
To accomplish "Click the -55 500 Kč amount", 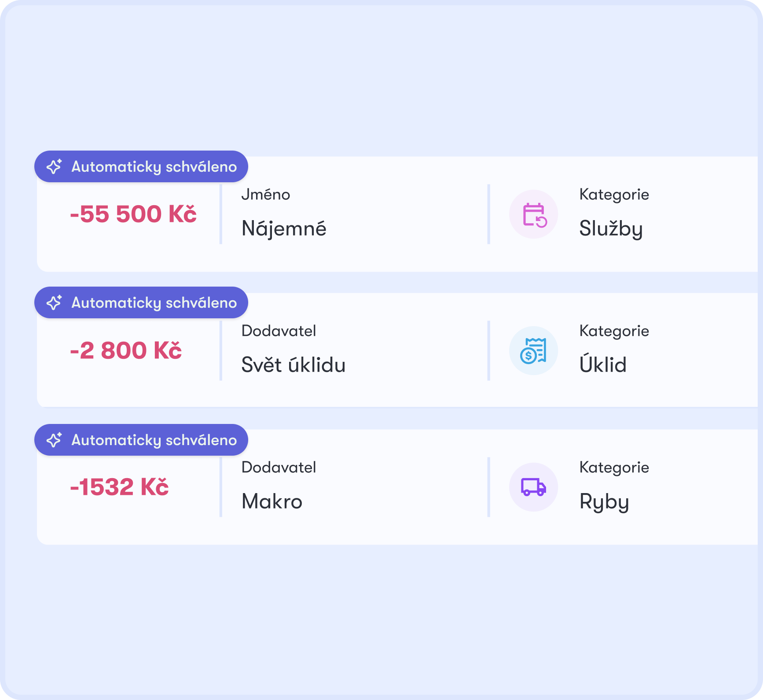I will 133,214.
